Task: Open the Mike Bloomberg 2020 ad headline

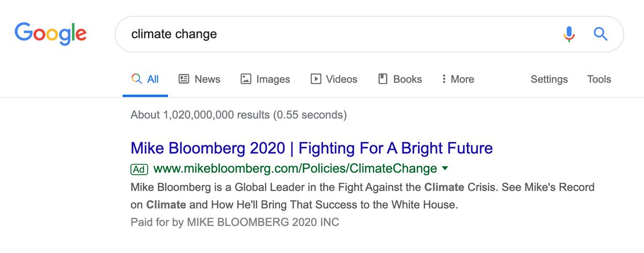Action: pyautogui.click(x=311, y=147)
